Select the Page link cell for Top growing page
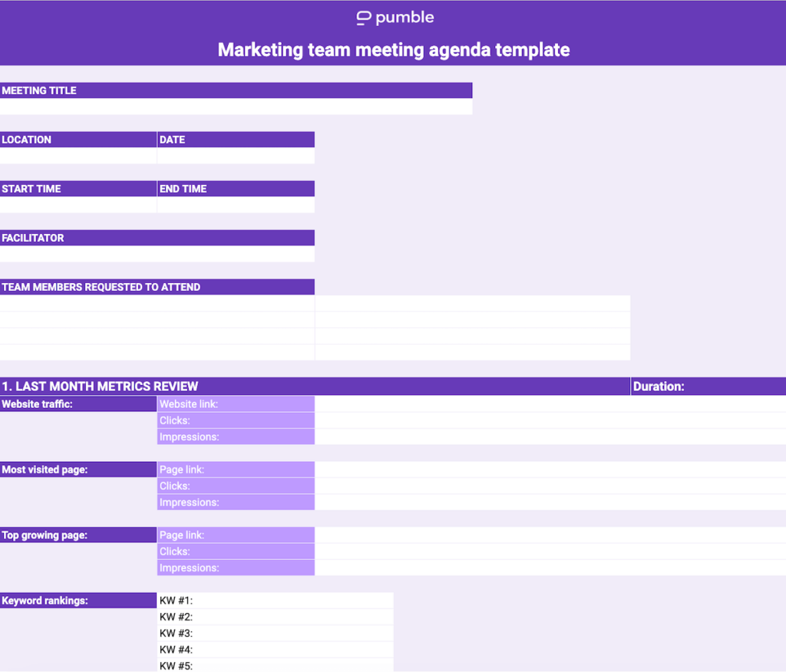The image size is (786, 672). click(235, 535)
